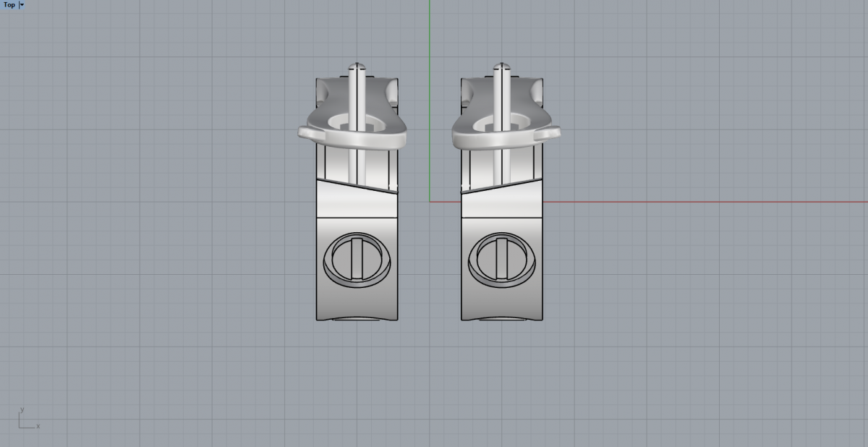Image resolution: width=868 pixels, height=447 pixels.
Task: Click the Top viewport title label
Action: [x=9, y=4]
